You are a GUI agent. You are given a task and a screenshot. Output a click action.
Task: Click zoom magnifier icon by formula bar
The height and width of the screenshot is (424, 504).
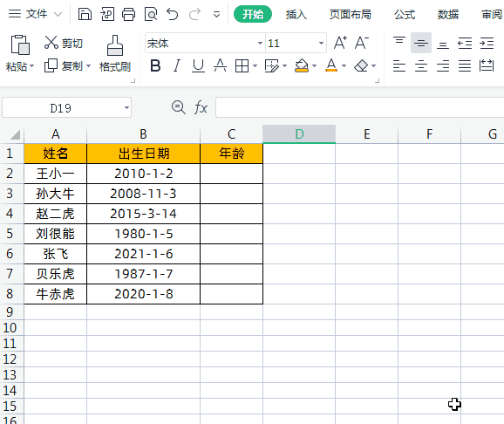click(x=179, y=107)
